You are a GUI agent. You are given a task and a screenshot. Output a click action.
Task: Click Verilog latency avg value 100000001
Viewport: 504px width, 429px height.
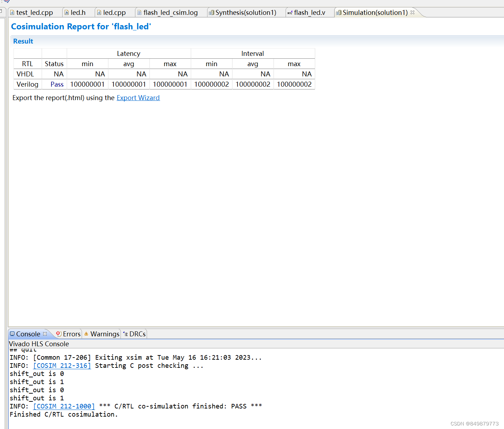[129, 85]
